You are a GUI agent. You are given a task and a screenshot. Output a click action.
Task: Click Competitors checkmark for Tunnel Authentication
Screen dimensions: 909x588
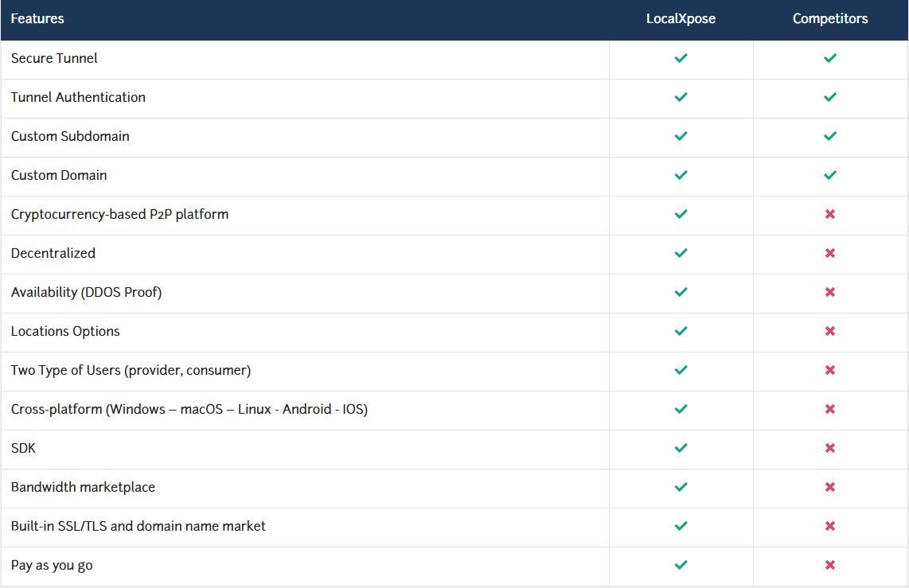point(830,97)
